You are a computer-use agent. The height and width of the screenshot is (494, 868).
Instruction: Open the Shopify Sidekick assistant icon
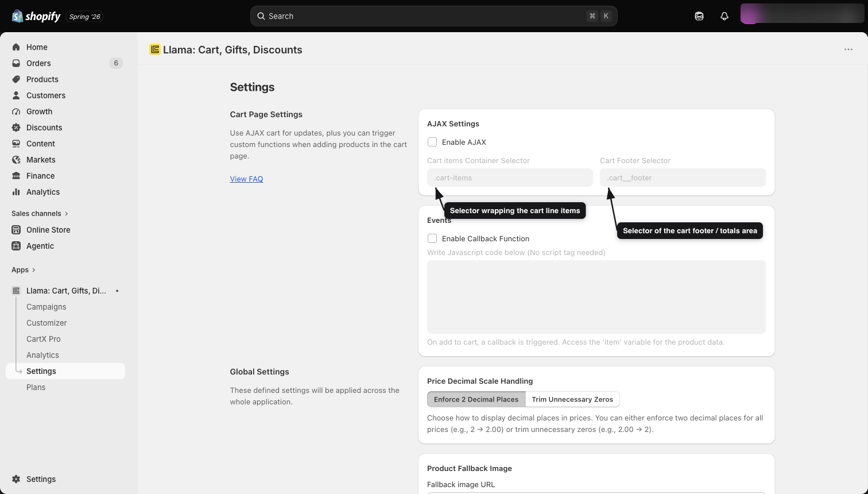click(x=699, y=16)
